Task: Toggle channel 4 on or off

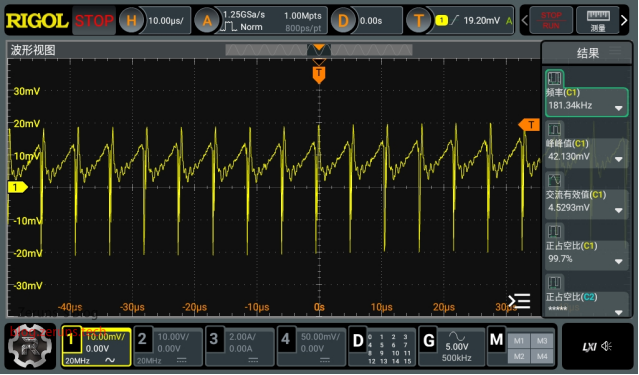Action: click(286, 339)
